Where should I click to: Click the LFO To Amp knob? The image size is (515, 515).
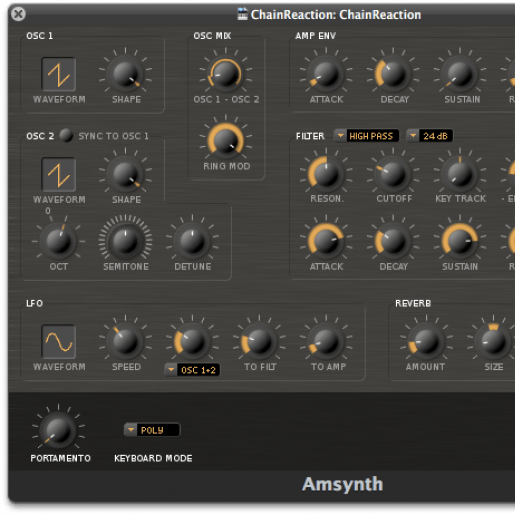(x=326, y=342)
